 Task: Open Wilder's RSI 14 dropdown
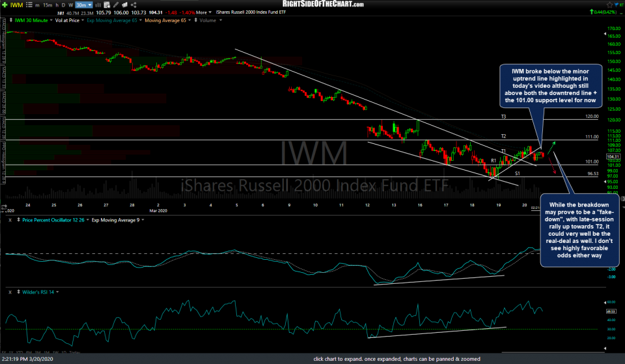(57, 292)
